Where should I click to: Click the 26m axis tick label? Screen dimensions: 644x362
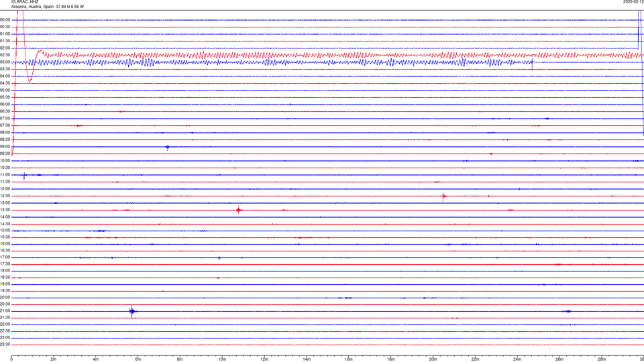coord(559,359)
